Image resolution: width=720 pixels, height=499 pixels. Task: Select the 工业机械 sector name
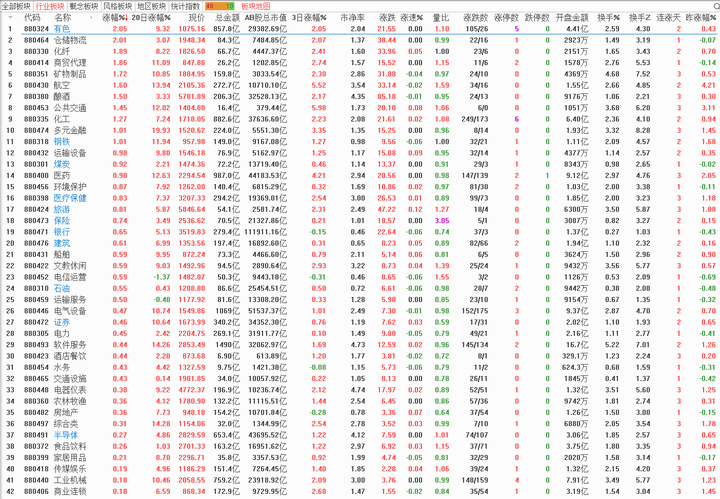[70, 480]
